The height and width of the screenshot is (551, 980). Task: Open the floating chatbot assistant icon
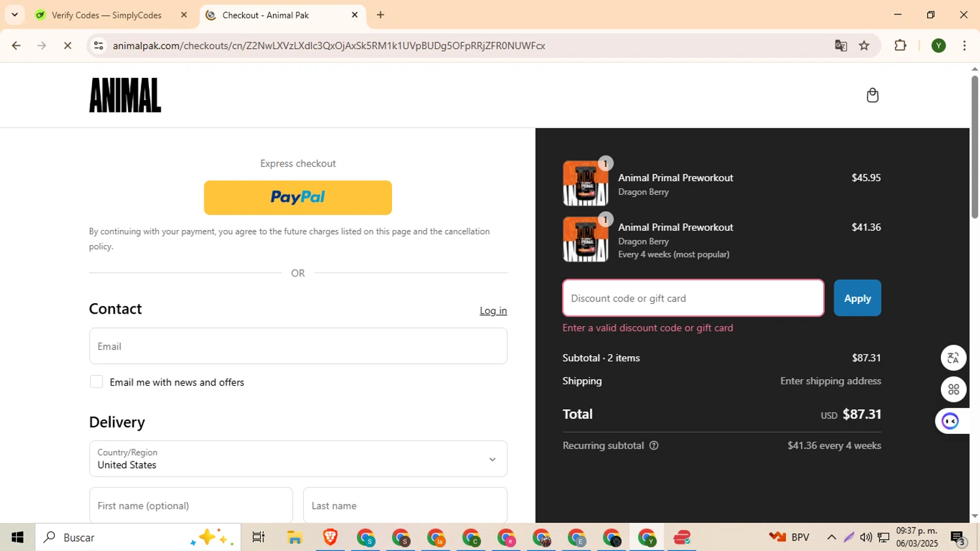pos(951,421)
